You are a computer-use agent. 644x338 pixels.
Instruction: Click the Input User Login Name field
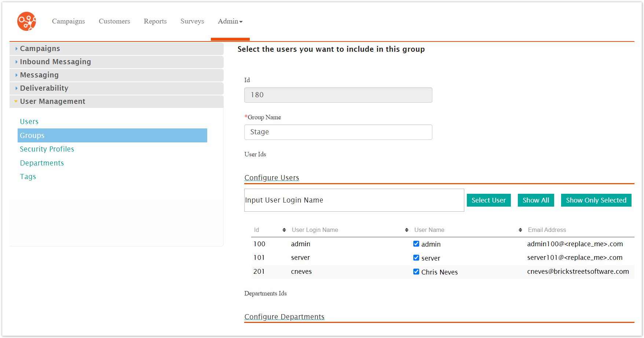(354, 200)
